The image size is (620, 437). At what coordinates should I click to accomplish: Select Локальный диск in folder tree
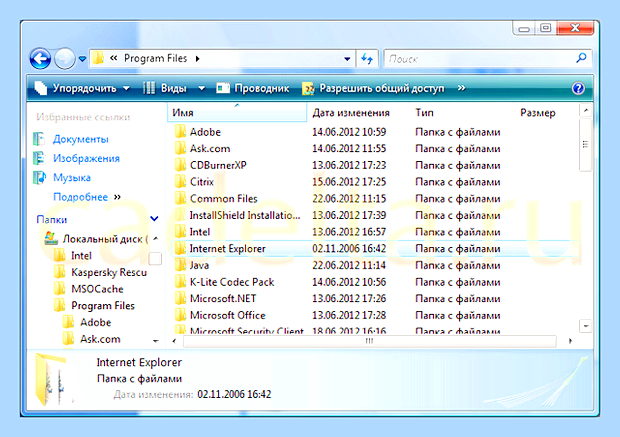coord(105,239)
